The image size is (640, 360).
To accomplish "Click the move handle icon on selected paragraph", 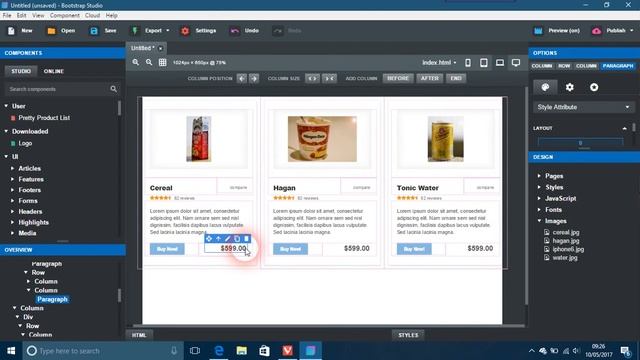I will (x=209, y=238).
